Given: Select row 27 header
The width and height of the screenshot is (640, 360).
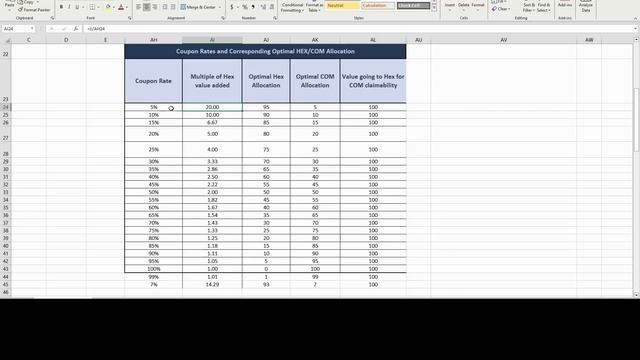Looking at the screenshot, I should click(6, 134).
